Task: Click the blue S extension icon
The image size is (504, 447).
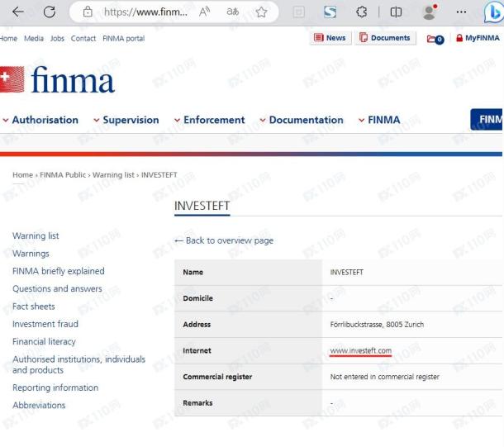Action: 330,12
